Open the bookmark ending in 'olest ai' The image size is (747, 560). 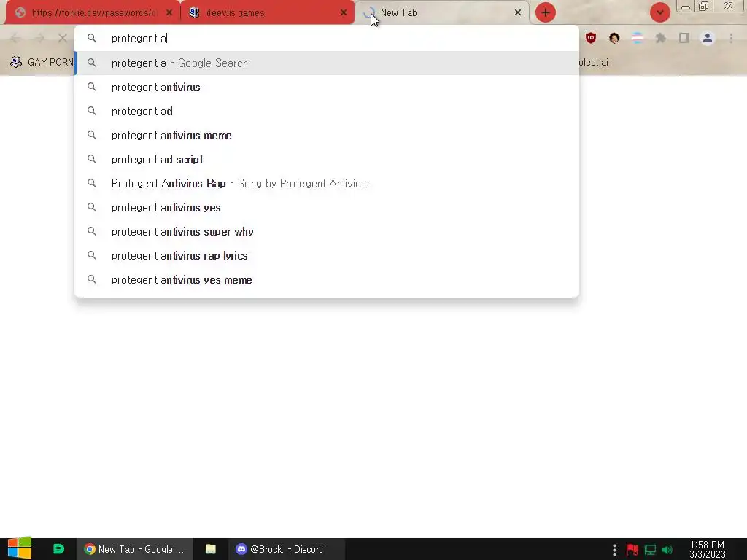(594, 62)
